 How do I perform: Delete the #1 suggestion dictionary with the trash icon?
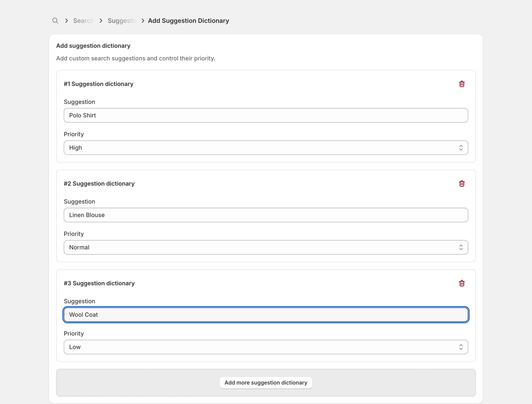[462, 84]
